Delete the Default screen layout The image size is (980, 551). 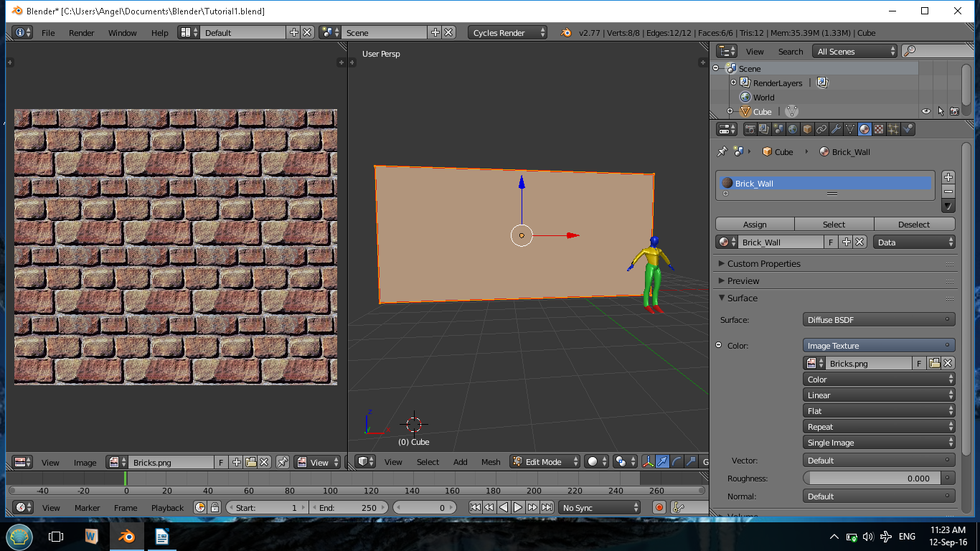(x=307, y=32)
